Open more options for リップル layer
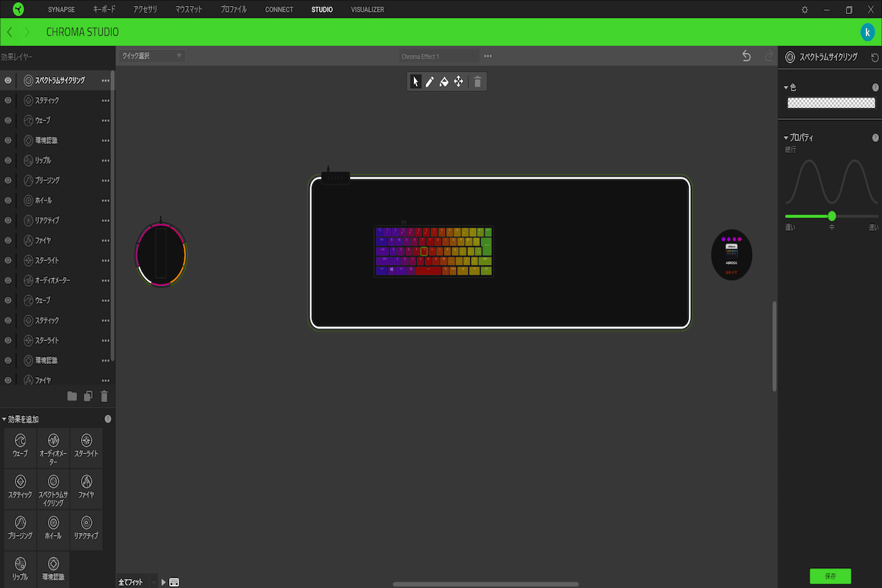Image resolution: width=882 pixels, height=588 pixels. click(x=106, y=160)
